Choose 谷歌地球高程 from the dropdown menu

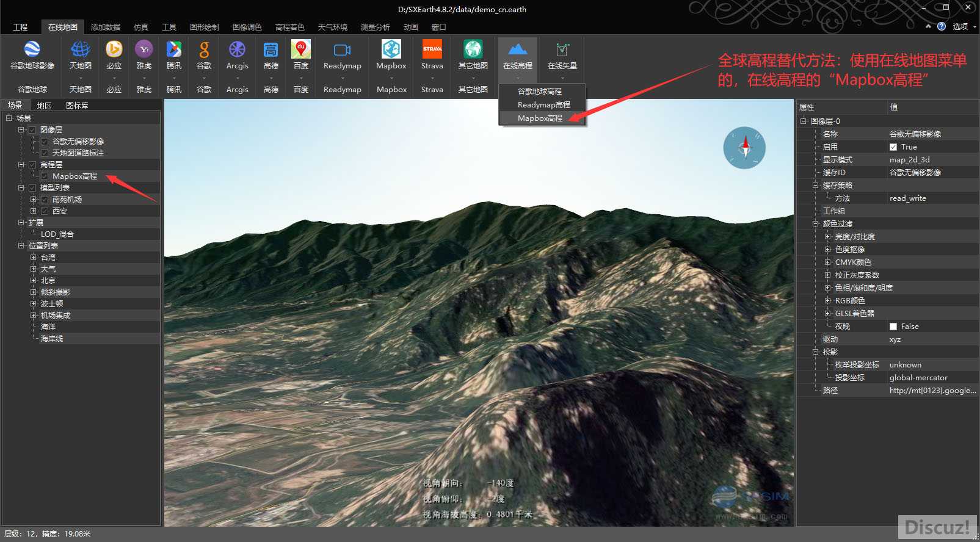[x=542, y=92]
